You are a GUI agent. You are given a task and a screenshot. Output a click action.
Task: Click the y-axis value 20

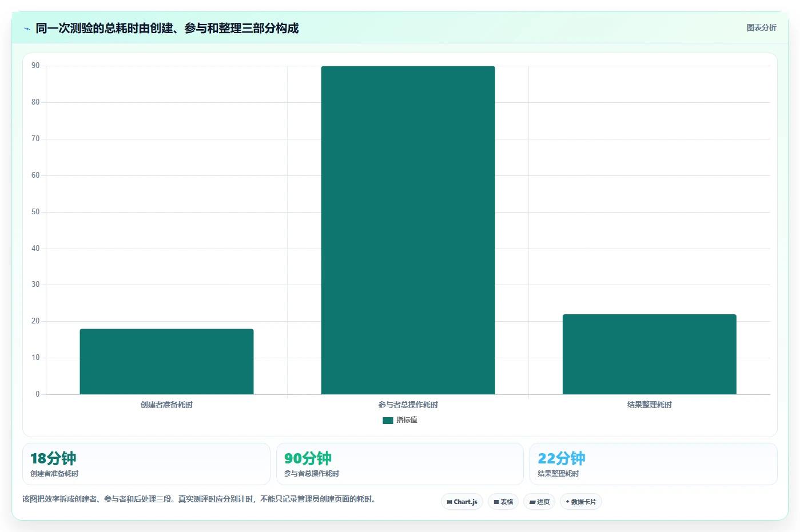point(35,321)
